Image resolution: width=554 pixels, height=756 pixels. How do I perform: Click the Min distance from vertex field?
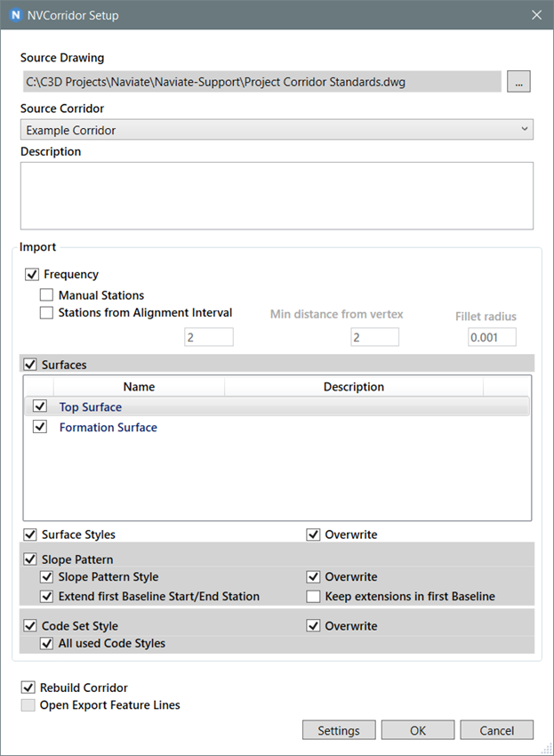(x=374, y=337)
